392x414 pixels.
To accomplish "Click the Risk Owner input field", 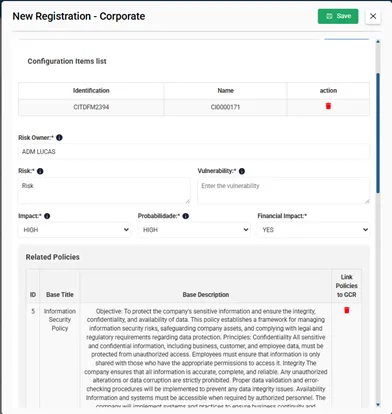I will [194, 152].
